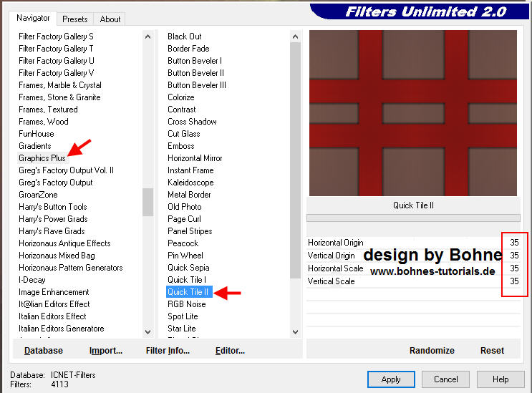
Task: Open the About tab
Action: tap(110, 19)
